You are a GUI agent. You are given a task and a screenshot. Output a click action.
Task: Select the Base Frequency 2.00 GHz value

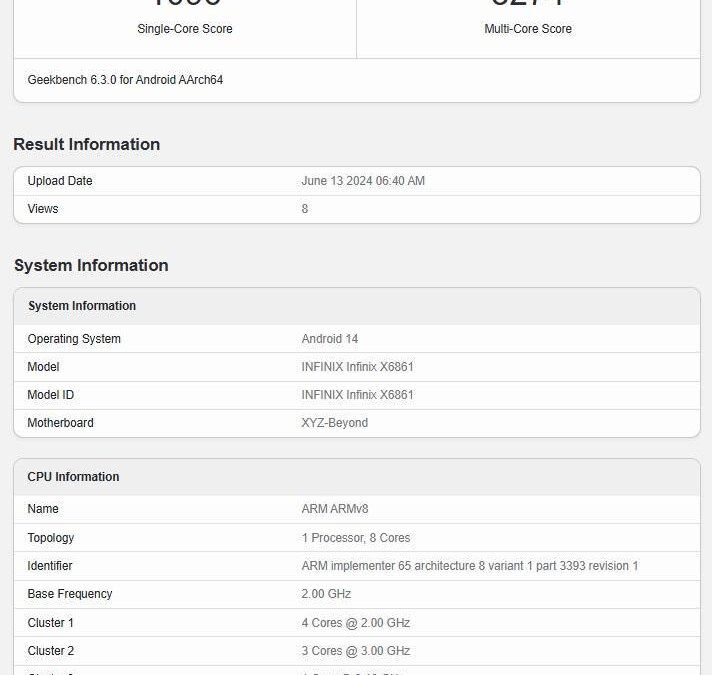326,594
